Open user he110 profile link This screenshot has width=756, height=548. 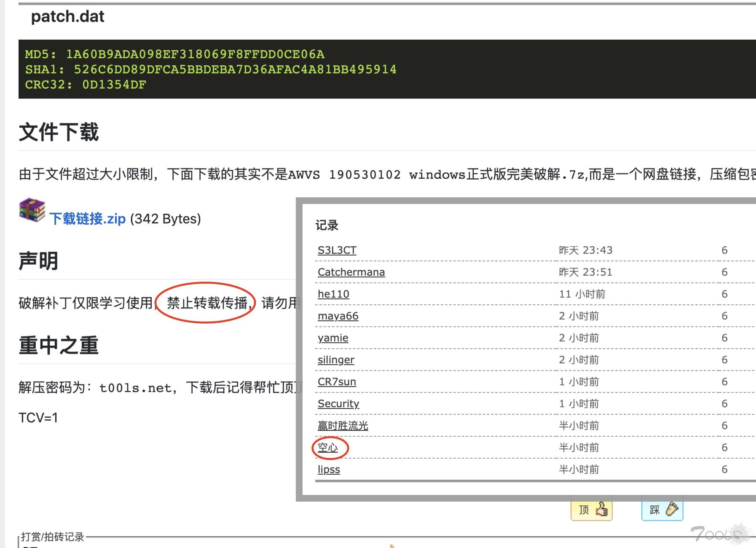[x=333, y=294]
